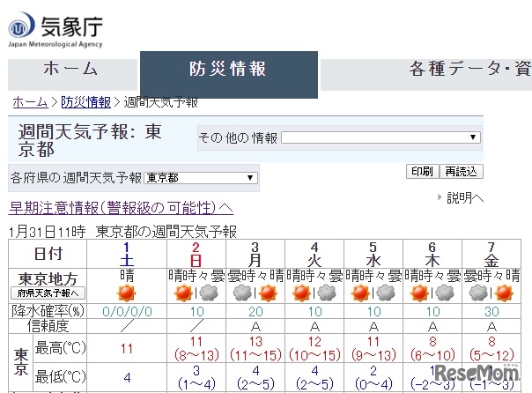Select the 防災情報 navigation tab
Viewport: 532px width, 393px height.
click(x=229, y=75)
